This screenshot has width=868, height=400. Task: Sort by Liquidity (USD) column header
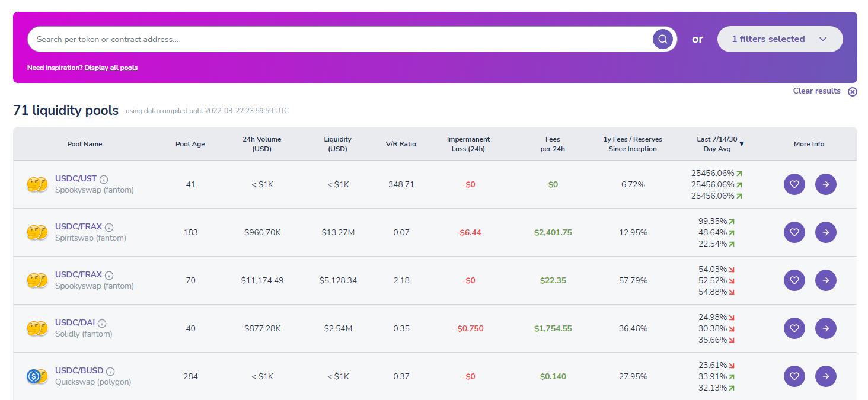(x=338, y=144)
